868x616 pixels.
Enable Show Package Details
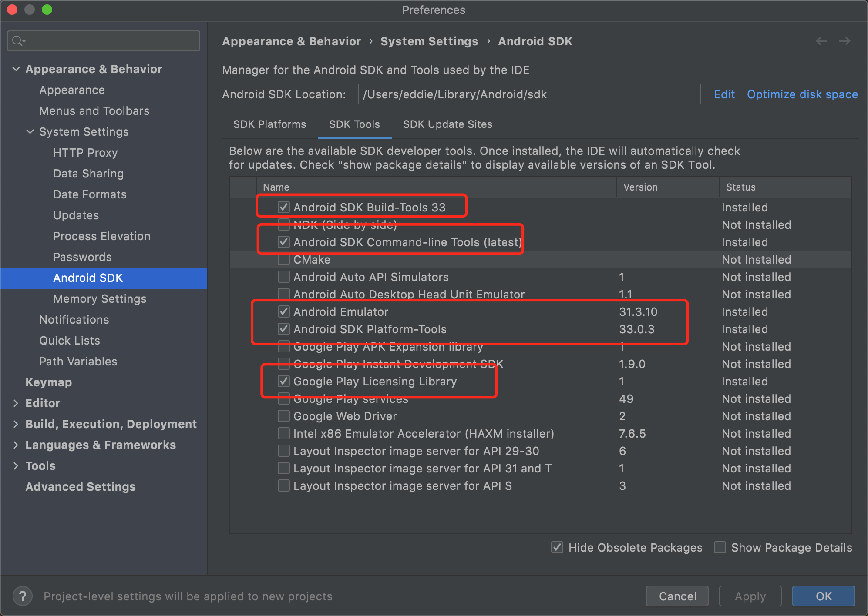tap(720, 547)
